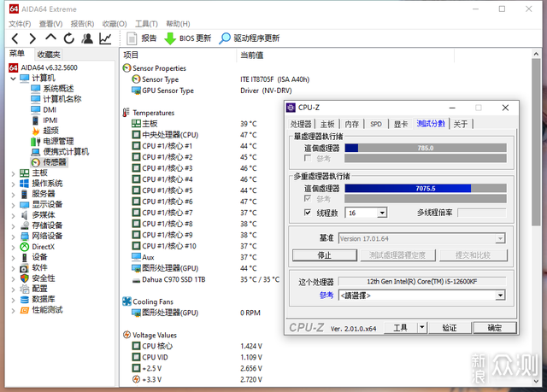Viewport: 547px width, 392px height.
Task: Click the 数据库 database icon
Action: [25, 299]
